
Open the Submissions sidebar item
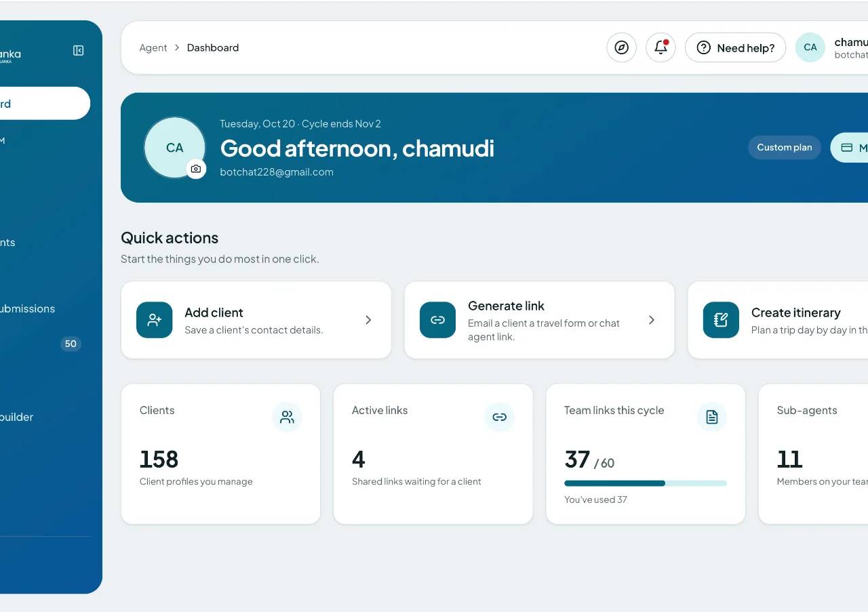27,308
